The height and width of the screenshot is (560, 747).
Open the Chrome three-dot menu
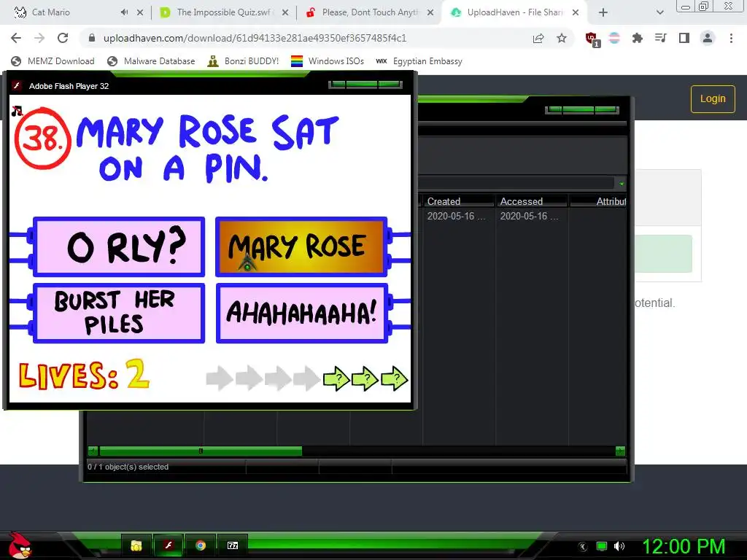click(x=731, y=38)
